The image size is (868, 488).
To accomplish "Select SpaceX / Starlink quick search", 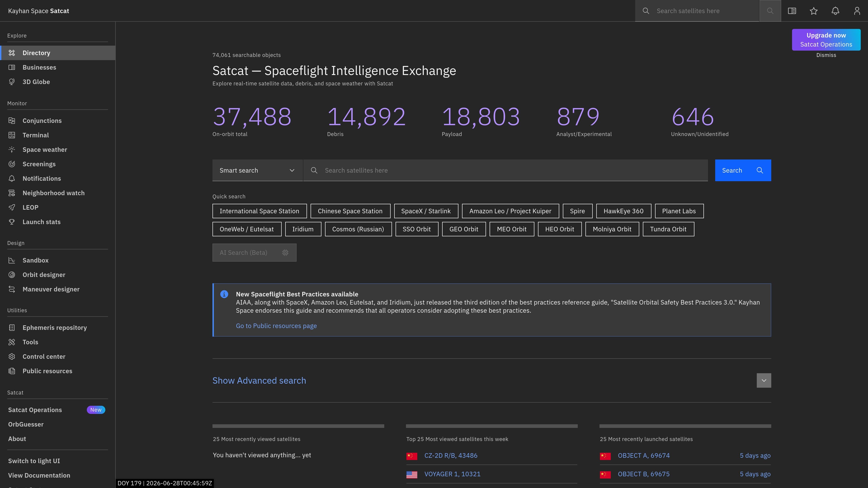I will [x=426, y=211].
